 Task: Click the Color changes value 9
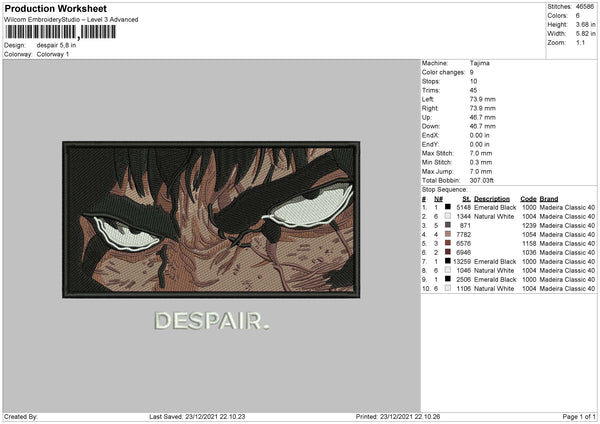click(471, 72)
